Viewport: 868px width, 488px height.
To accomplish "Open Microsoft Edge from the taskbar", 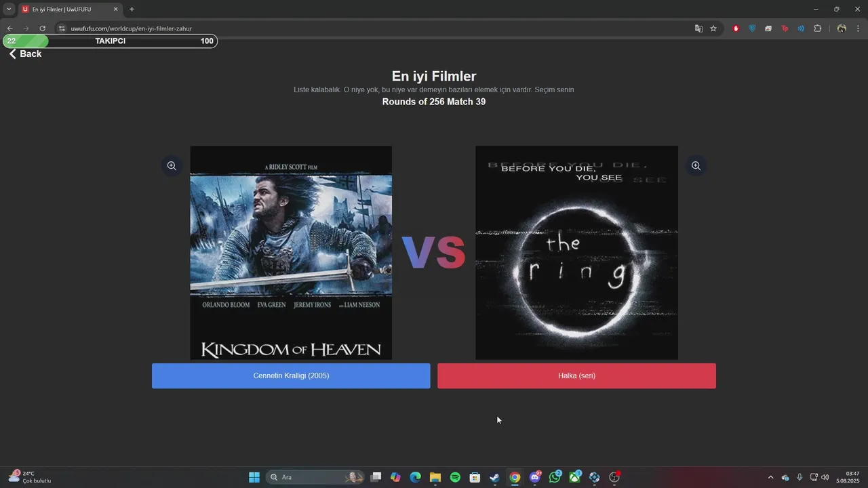I will click(415, 477).
